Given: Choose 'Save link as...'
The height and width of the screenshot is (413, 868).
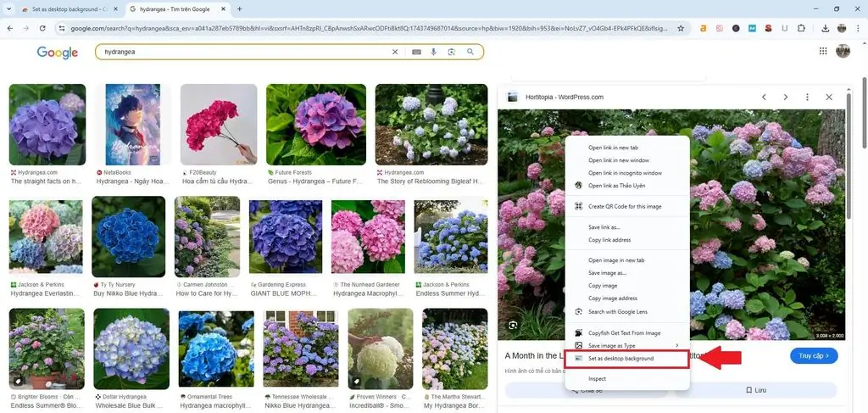Looking at the screenshot, I should [626, 227].
